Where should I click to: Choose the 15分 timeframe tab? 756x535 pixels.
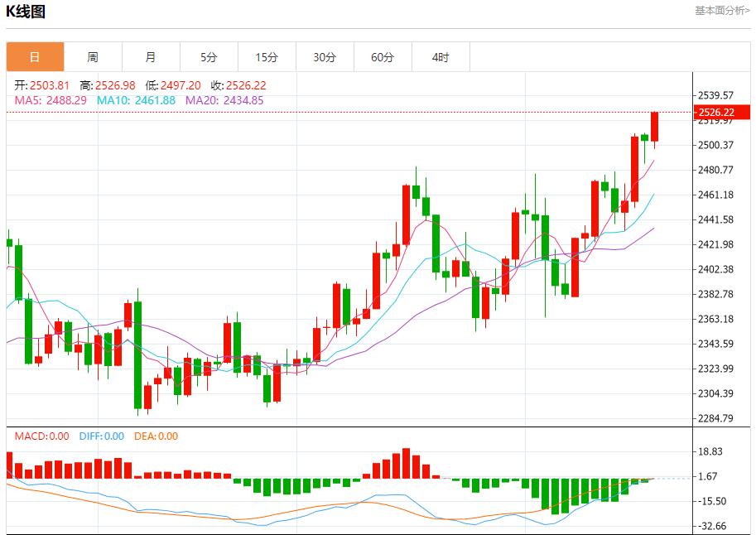[x=267, y=57]
